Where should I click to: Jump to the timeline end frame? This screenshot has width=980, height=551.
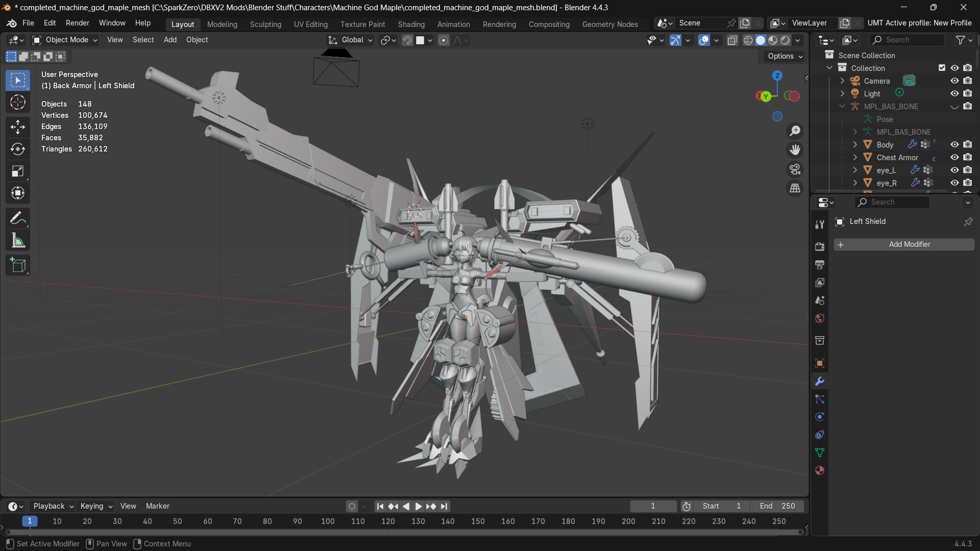tap(444, 506)
